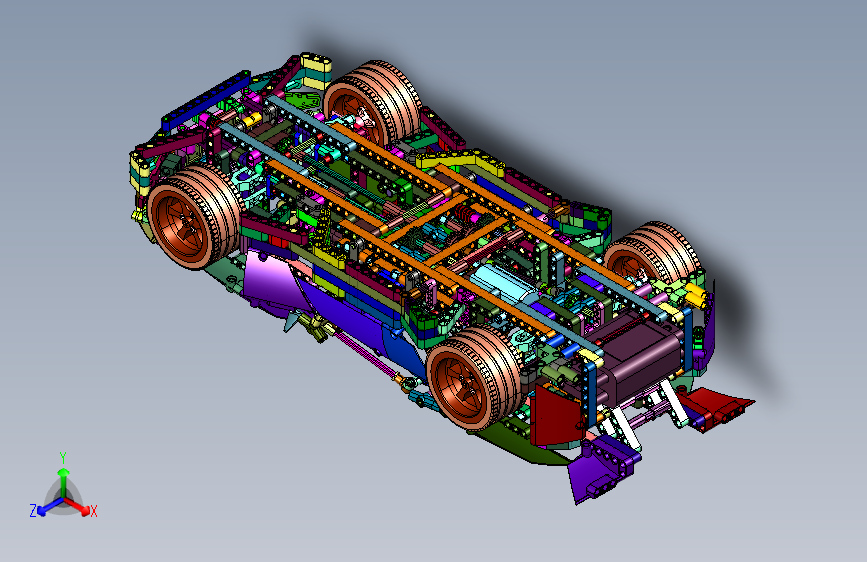Select the long blue studded beam at the car's edge

[x=205, y=101]
